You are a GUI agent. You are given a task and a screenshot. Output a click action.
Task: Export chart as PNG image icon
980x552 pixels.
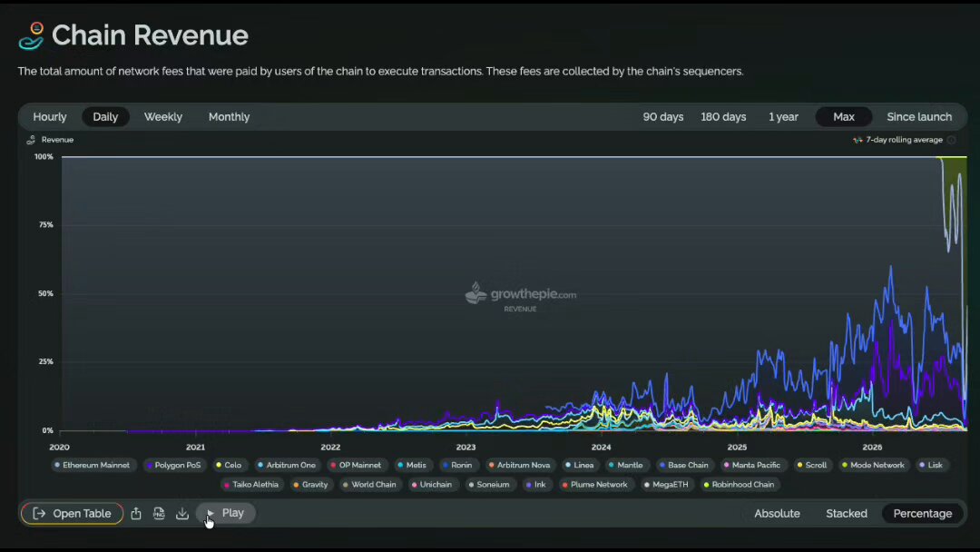click(x=159, y=513)
